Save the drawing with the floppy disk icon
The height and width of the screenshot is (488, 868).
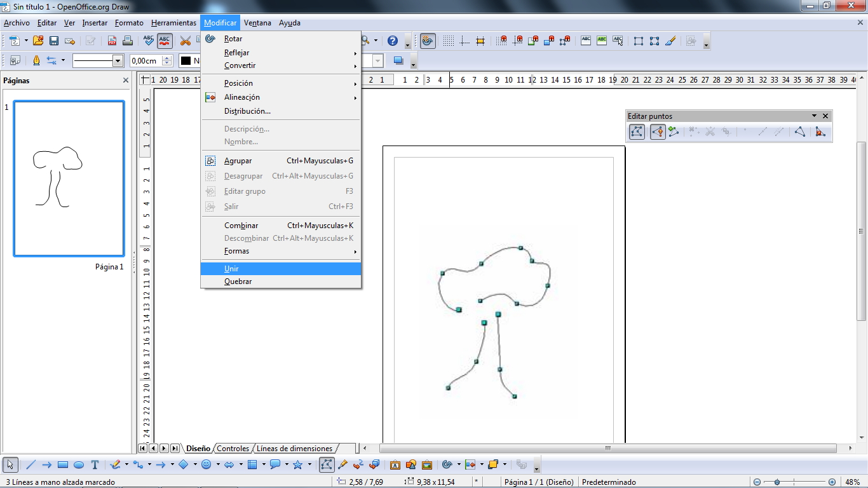pyautogui.click(x=54, y=41)
